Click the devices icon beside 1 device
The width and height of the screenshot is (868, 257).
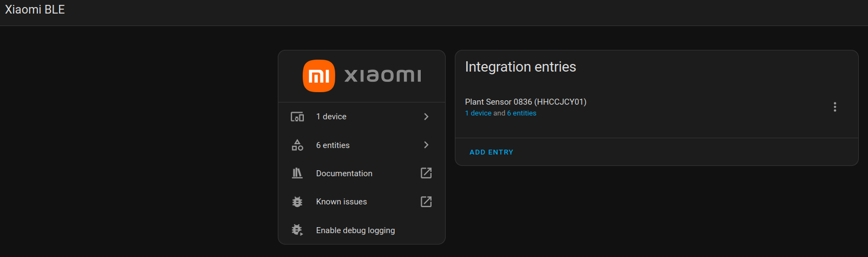(x=297, y=117)
